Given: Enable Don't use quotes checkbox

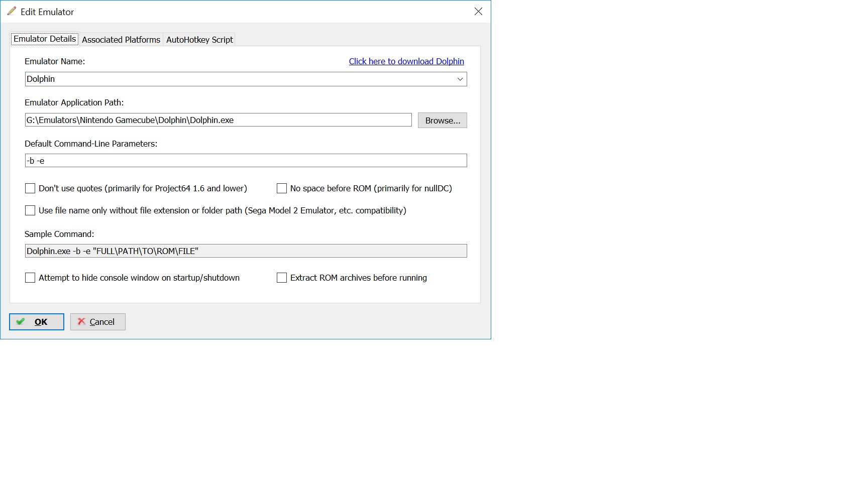Looking at the screenshot, I should tap(30, 188).
